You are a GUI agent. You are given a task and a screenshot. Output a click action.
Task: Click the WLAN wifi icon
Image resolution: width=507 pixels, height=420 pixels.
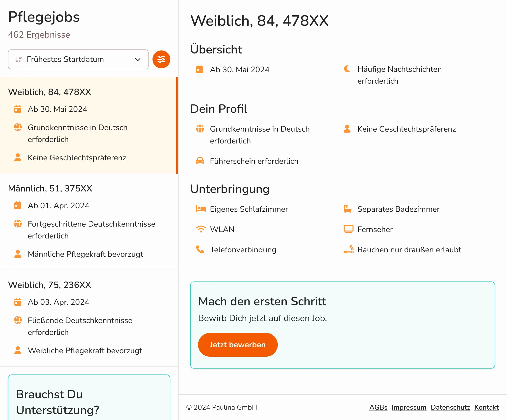click(201, 229)
